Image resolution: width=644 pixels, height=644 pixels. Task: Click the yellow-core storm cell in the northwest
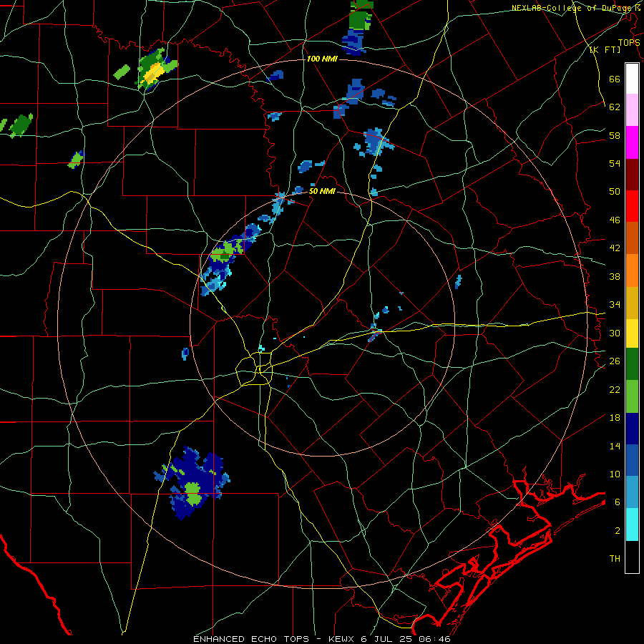pyautogui.click(x=156, y=70)
